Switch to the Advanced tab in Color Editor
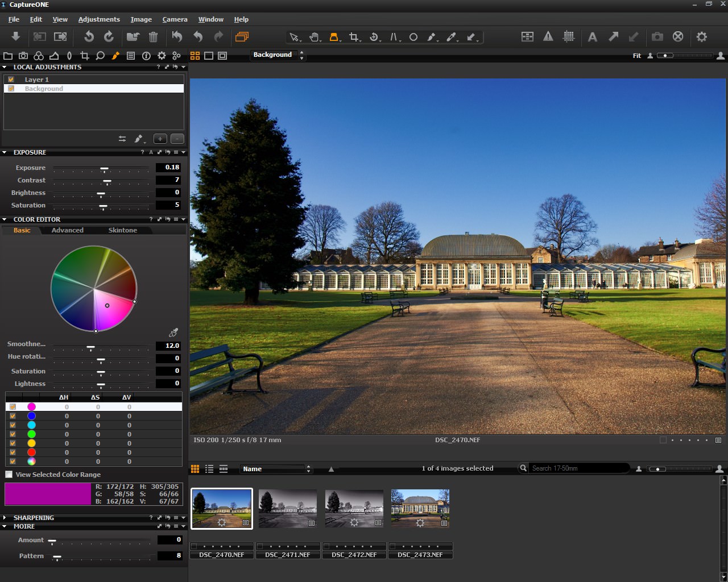 point(67,230)
